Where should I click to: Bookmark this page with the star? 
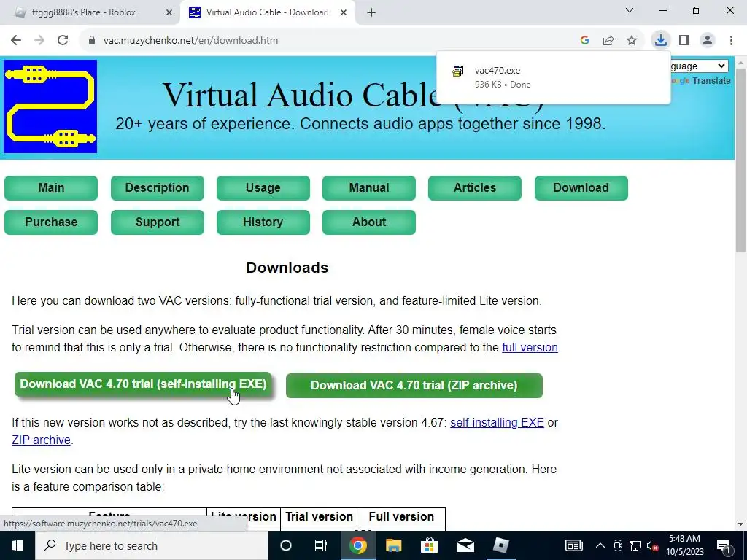[x=632, y=41]
